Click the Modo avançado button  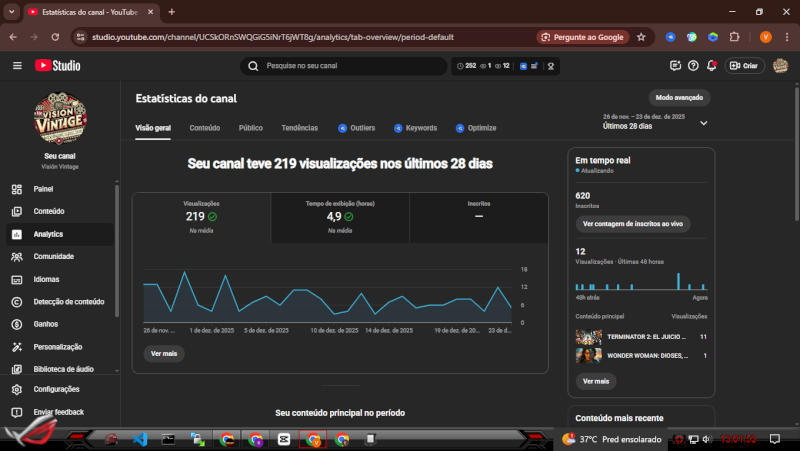(x=679, y=98)
